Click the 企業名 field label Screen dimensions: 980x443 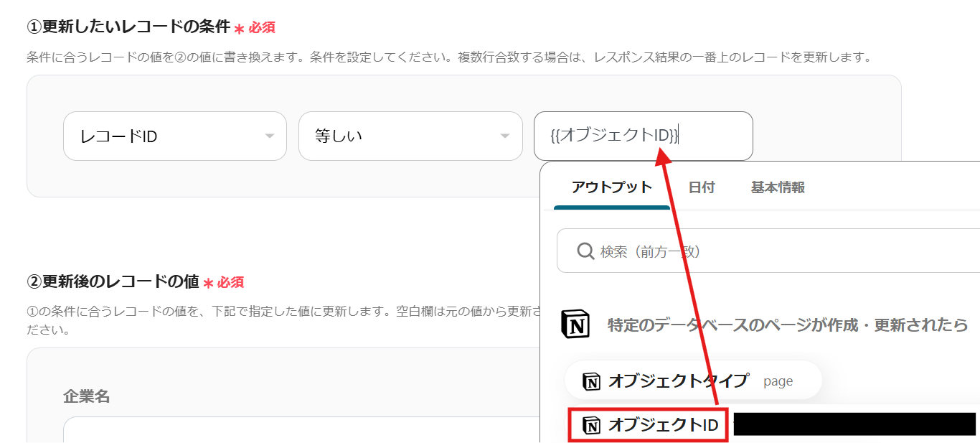87,396
